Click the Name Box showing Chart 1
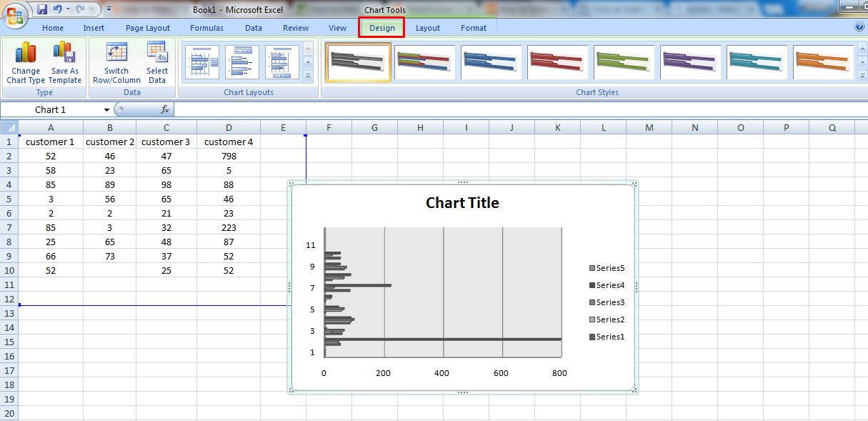Image resolution: width=868 pixels, height=421 pixels. [51, 109]
